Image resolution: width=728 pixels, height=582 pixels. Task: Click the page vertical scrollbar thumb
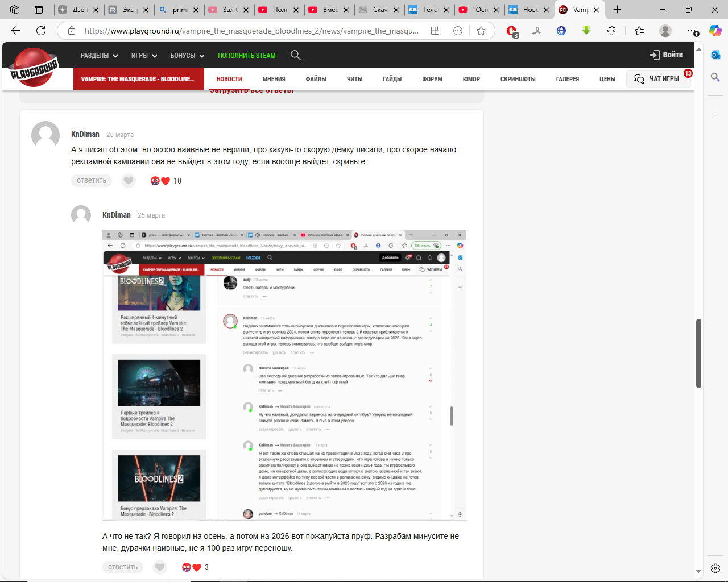pos(698,354)
